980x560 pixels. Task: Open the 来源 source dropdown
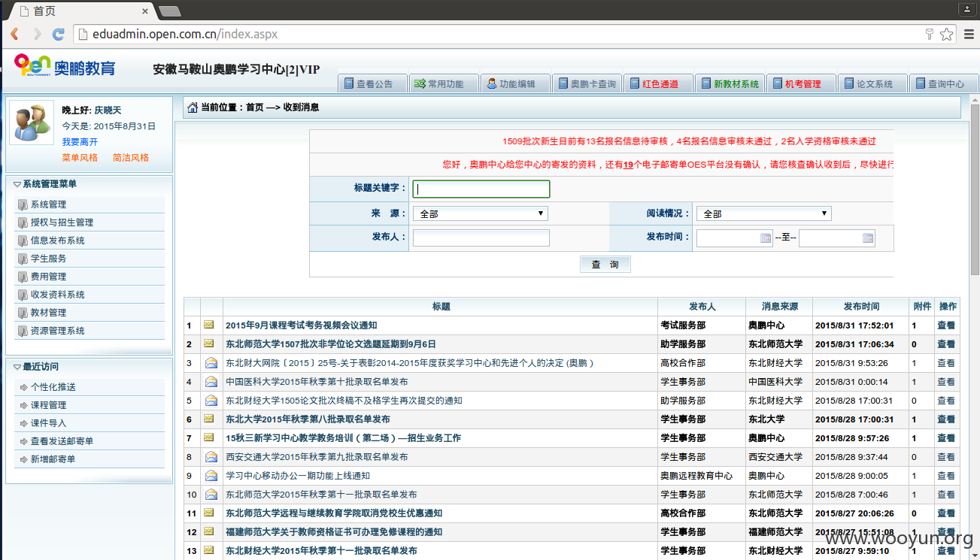(480, 213)
